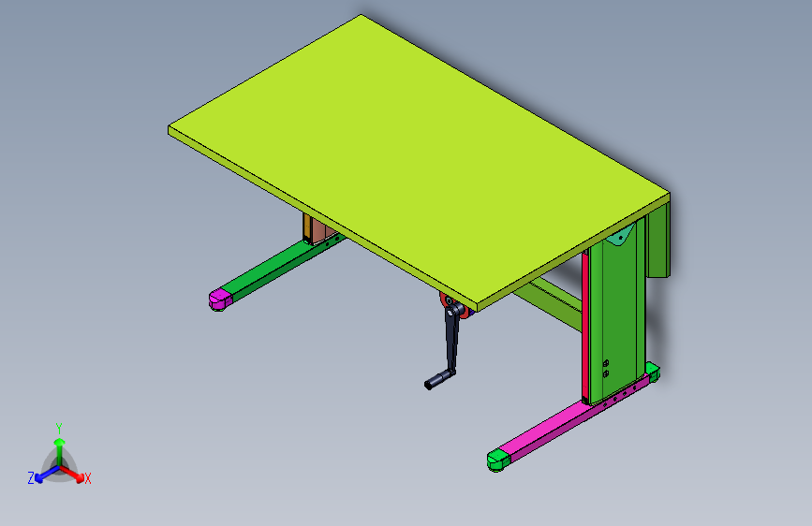812x526 pixels.
Task: Select the crank's black handle grip
Action: (437, 381)
